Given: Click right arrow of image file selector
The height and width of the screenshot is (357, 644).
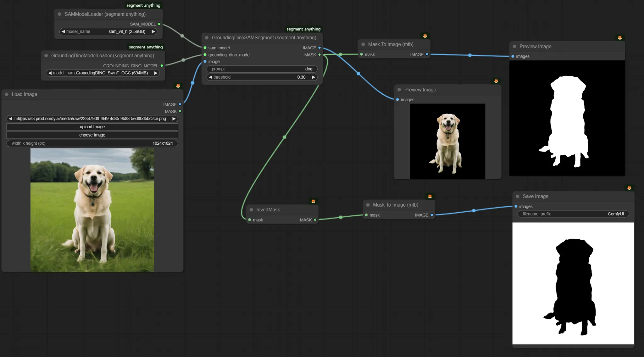Looking at the screenshot, I should point(174,119).
